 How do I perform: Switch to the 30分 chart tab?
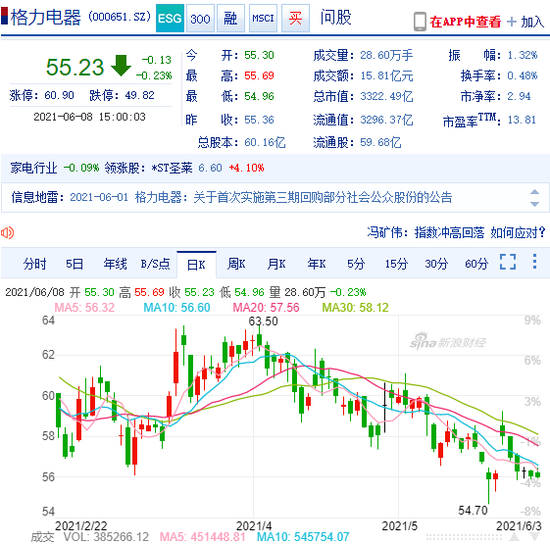436,264
